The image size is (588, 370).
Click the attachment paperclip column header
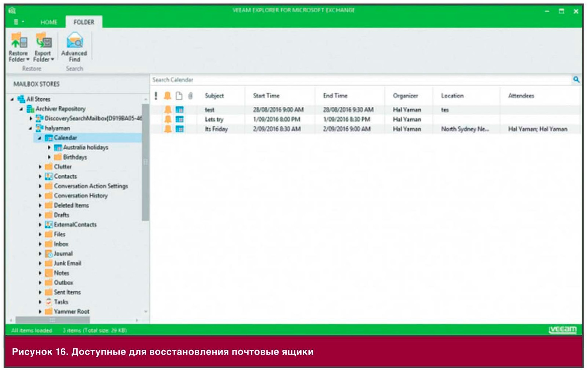pos(190,96)
